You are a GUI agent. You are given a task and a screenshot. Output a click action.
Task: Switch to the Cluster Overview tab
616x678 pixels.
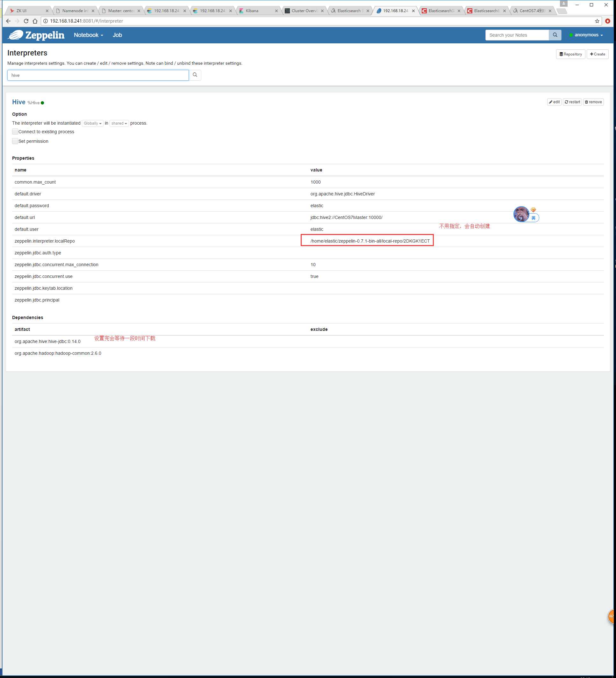304,11
